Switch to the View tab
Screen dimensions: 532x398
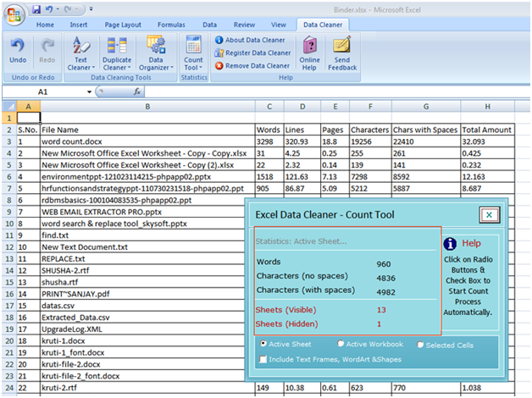click(x=278, y=25)
